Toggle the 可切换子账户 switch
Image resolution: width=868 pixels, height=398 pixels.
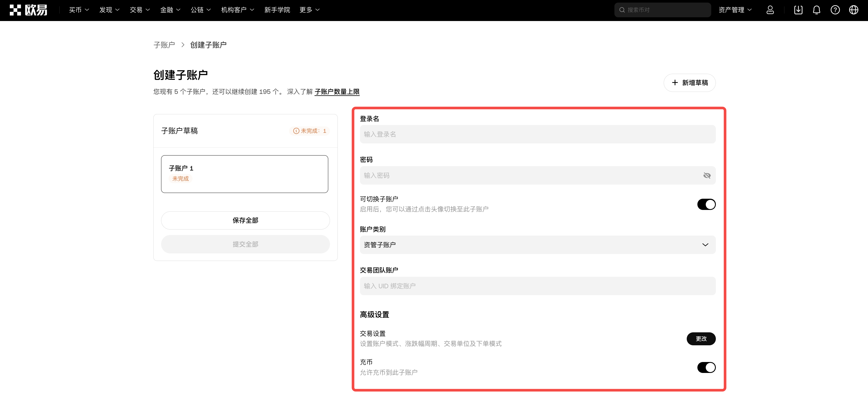(706, 204)
